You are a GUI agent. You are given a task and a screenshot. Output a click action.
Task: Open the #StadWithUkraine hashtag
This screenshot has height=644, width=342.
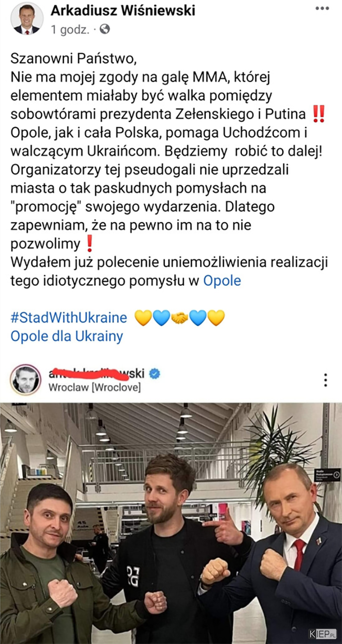[x=68, y=318]
